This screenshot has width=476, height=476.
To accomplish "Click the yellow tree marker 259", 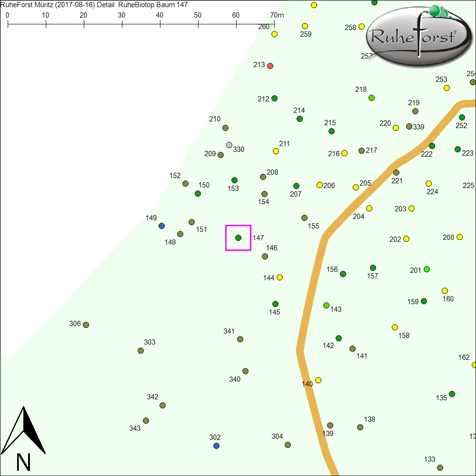I will 305,26.
